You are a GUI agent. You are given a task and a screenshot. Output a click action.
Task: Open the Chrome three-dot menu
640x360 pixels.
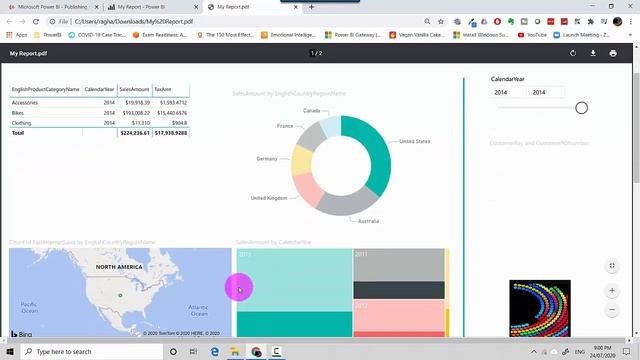[x=631, y=22]
